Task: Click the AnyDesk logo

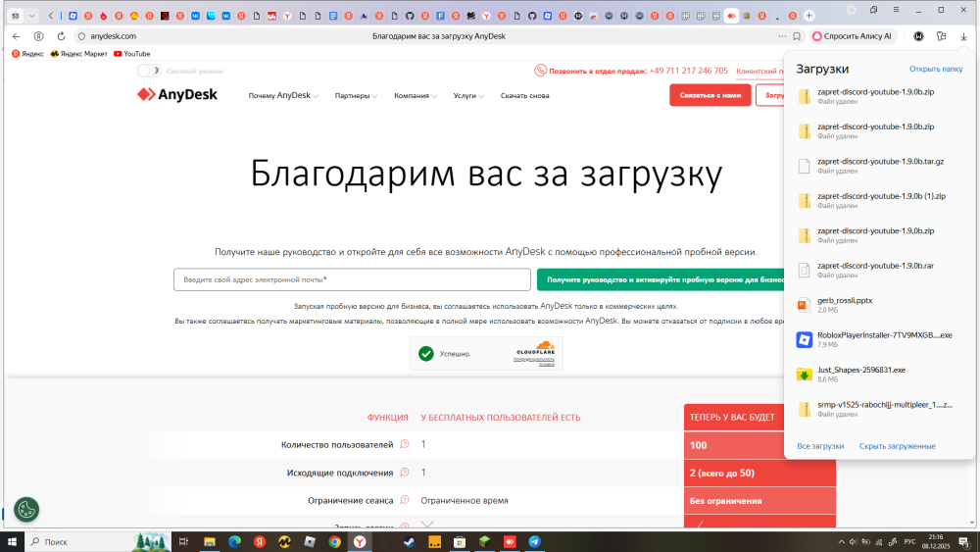Action: 177,94
